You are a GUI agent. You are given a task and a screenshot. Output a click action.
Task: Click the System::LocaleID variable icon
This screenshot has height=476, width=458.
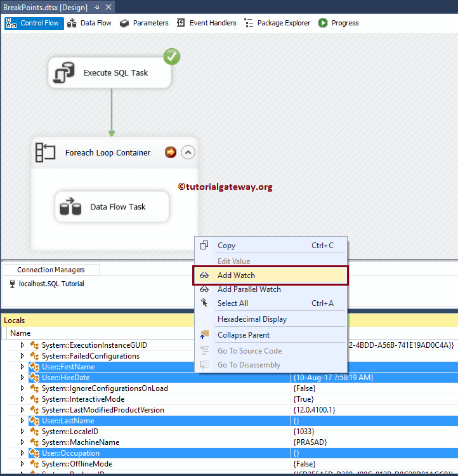(34, 432)
